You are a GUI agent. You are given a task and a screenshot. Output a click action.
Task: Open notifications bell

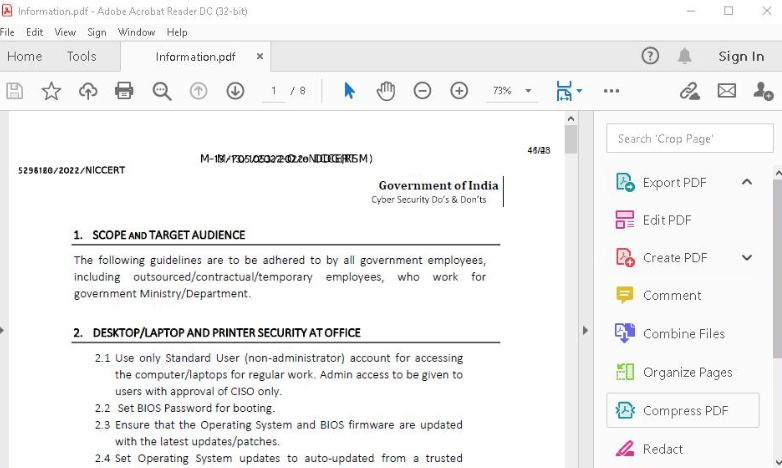point(685,56)
